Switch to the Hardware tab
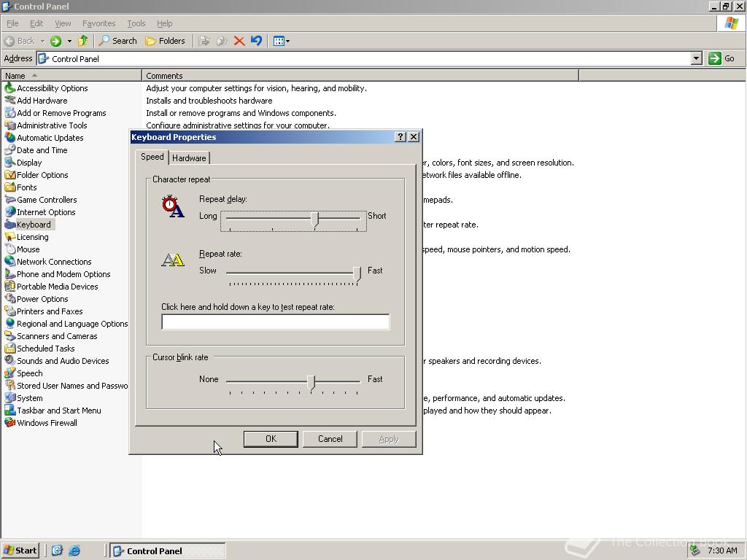This screenshot has width=747, height=560. click(189, 158)
